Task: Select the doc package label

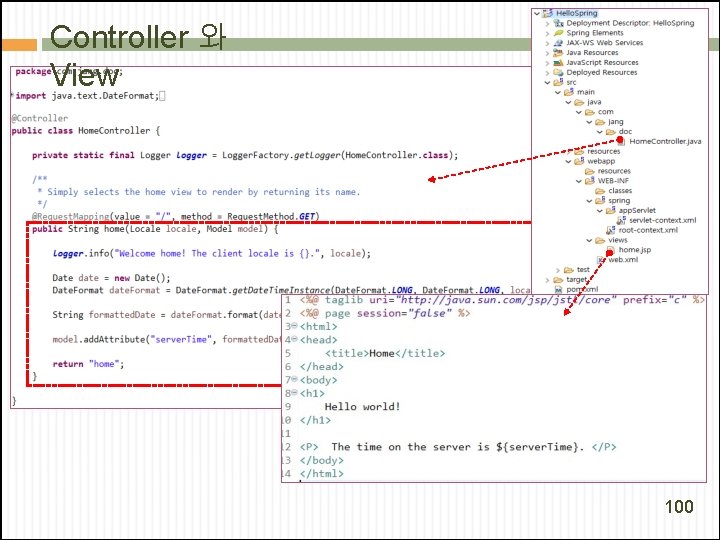Action: (x=625, y=131)
